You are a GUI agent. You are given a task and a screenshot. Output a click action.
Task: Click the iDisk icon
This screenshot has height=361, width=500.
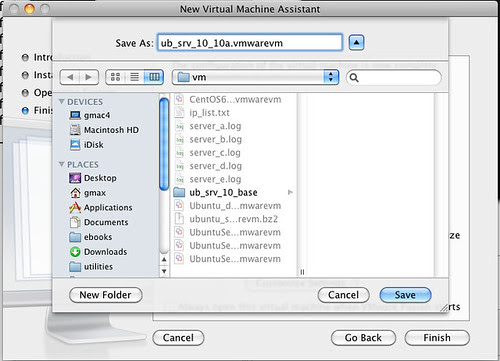pyautogui.click(x=75, y=145)
